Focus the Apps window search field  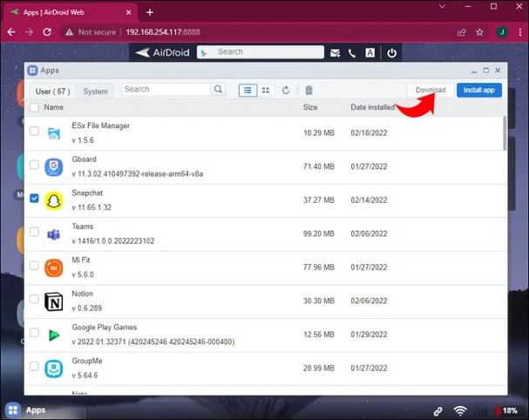(x=166, y=90)
